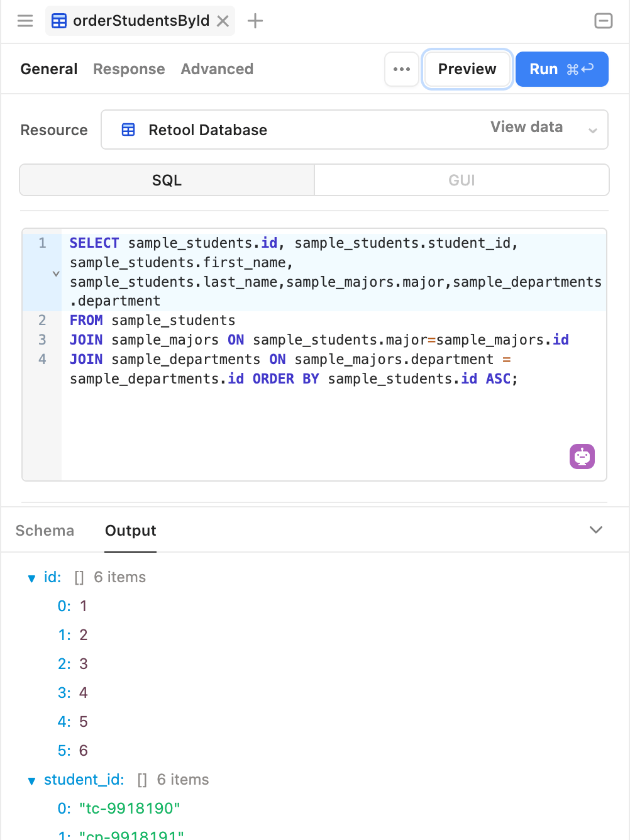Click the View data link
The image size is (630, 840).
[526, 127]
